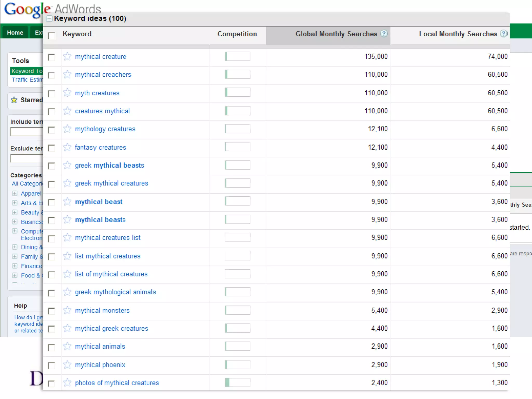
Task: Expand the Business category
Action: [x=15, y=222]
